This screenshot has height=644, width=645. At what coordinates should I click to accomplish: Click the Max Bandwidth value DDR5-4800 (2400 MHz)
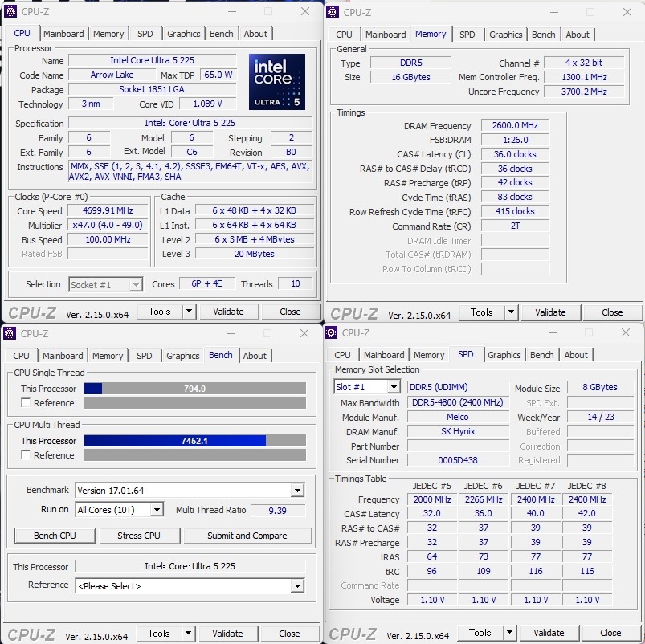click(x=458, y=402)
